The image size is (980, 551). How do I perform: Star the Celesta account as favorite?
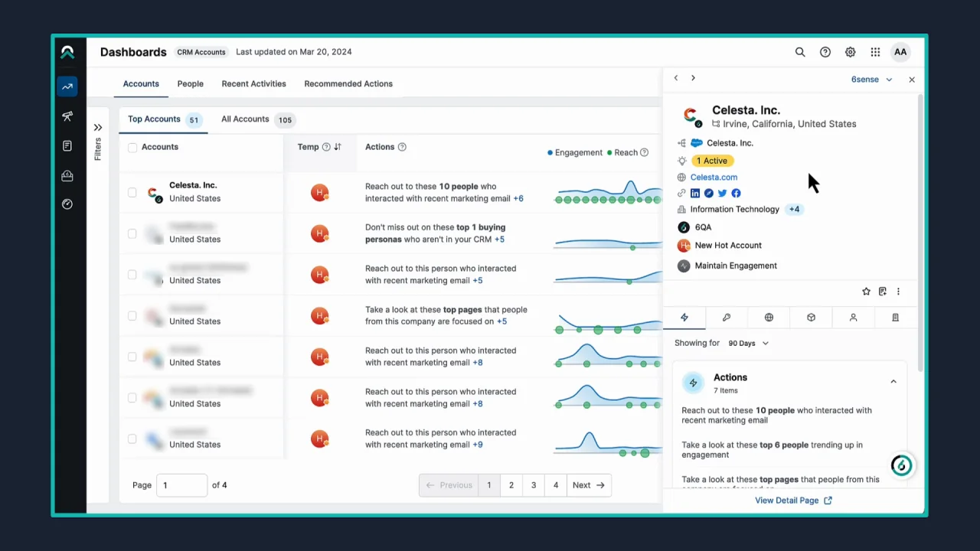(866, 292)
